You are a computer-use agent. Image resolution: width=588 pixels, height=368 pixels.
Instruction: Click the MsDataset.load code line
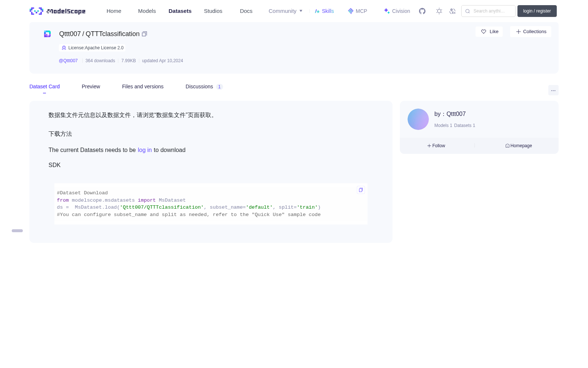point(189,208)
